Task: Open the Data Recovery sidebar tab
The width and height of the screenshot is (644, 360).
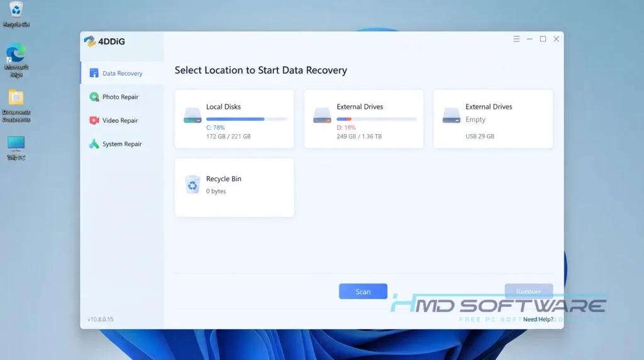Action: (x=122, y=73)
